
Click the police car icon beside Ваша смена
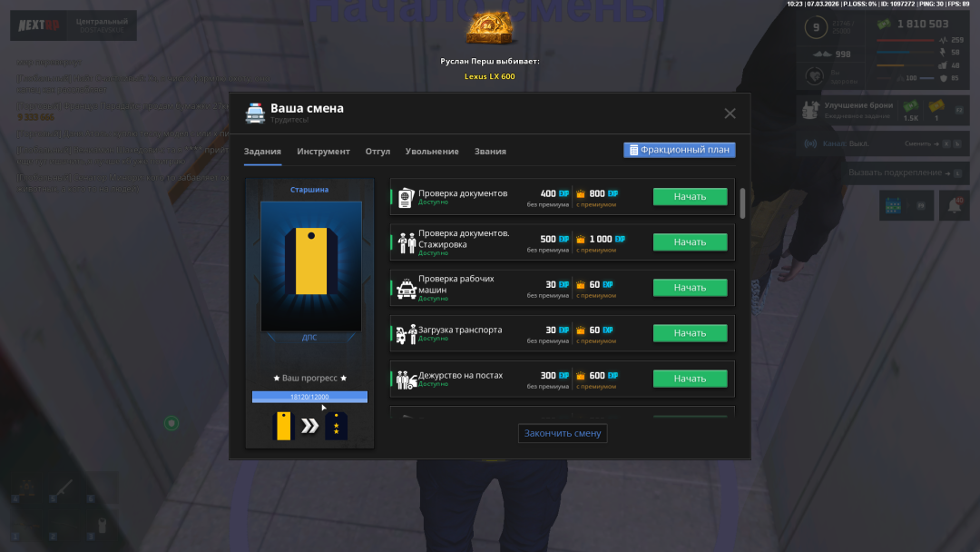(x=255, y=113)
